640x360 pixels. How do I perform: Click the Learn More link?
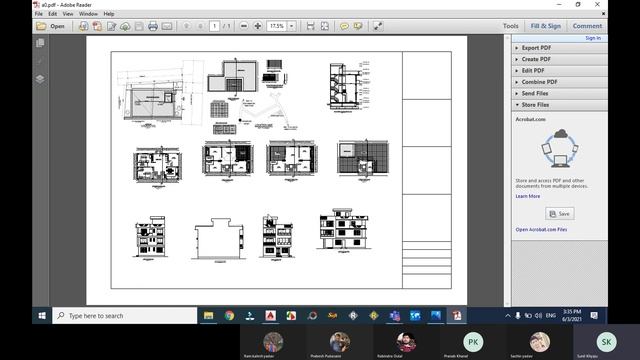[x=527, y=196]
